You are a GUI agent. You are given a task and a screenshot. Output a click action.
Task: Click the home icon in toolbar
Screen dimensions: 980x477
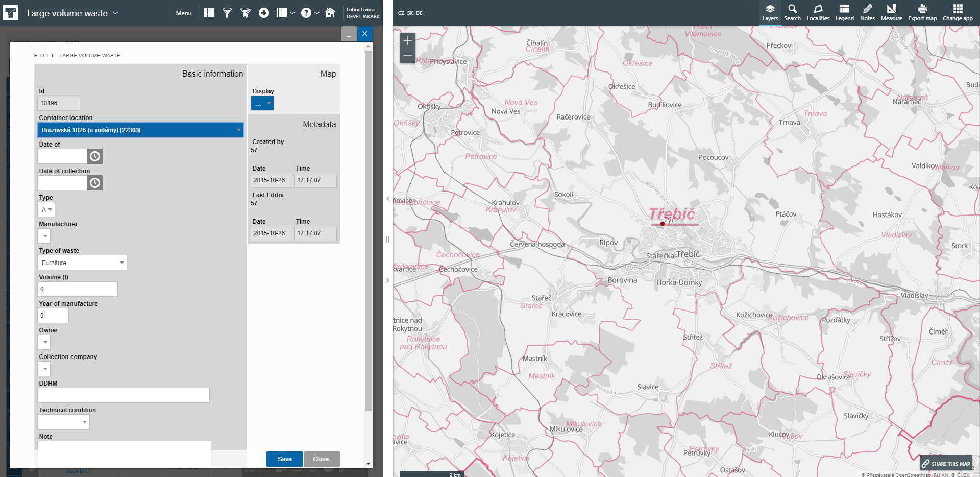(x=330, y=13)
